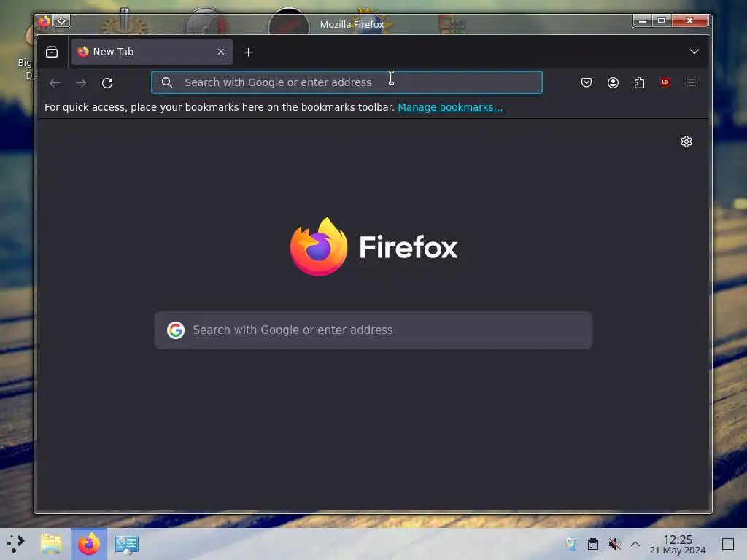Go forward one page

click(81, 83)
